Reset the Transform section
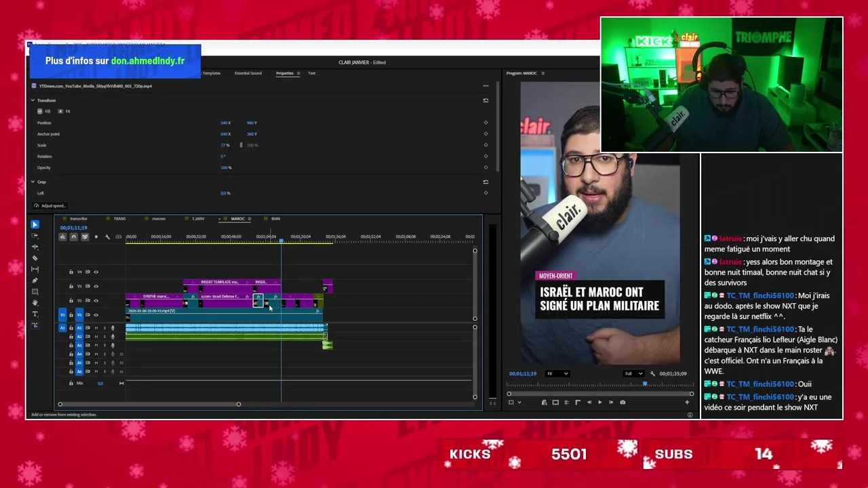The height and width of the screenshot is (488, 868). pos(486,100)
